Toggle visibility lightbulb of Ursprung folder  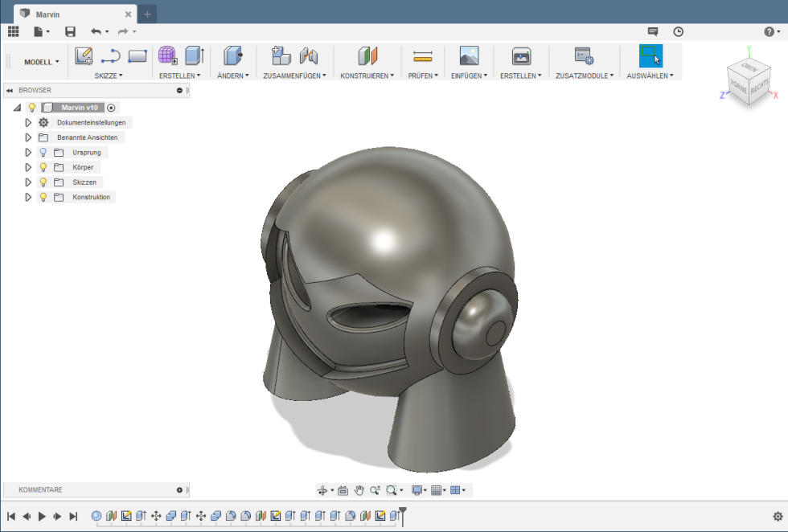click(43, 152)
